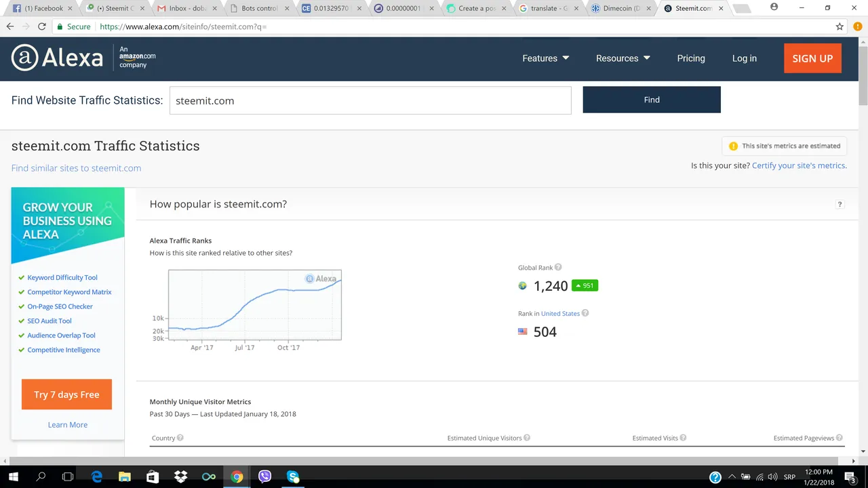
Task: Open Viber from the taskbar
Action: pyautogui.click(x=264, y=476)
